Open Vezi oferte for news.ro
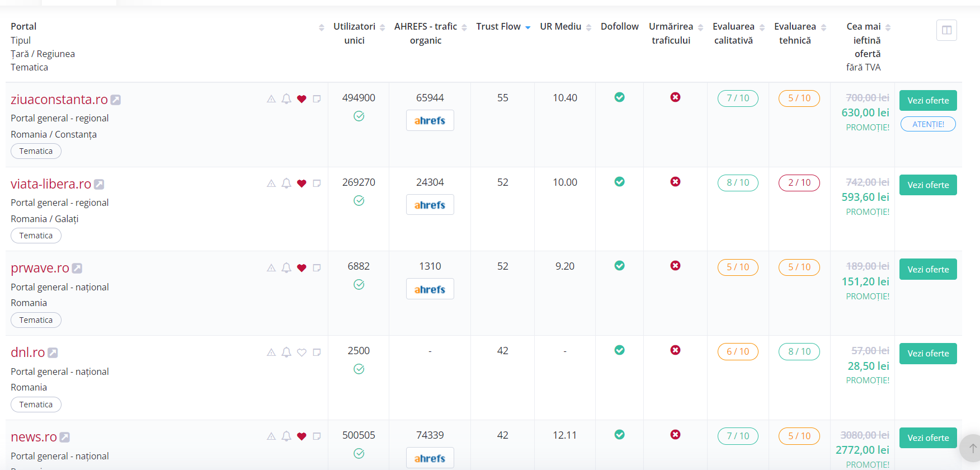This screenshot has width=980, height=470. point(928,438)
